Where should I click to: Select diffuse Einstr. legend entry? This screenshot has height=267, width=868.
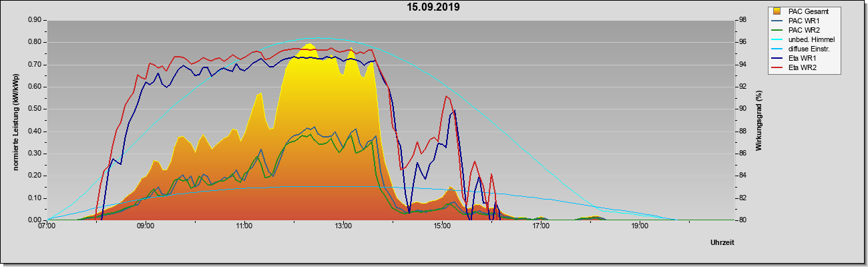(803, 49)
